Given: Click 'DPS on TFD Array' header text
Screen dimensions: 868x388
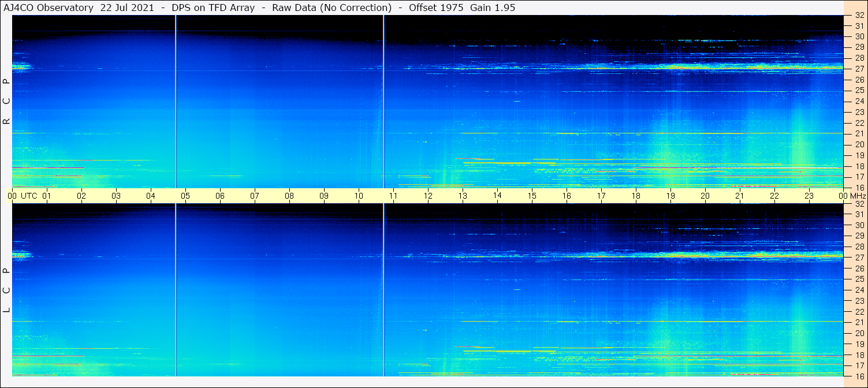Looking at the screenshot, I should coord(213,8).
